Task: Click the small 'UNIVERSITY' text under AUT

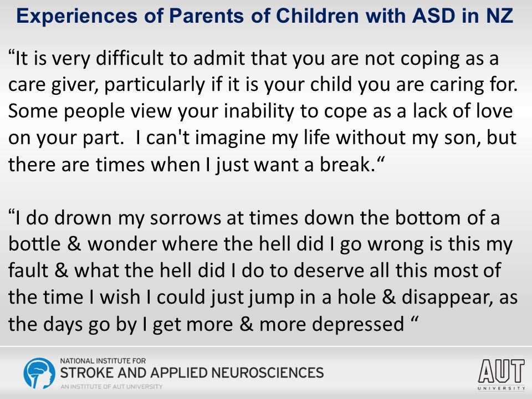Action: tap(501, 388)
